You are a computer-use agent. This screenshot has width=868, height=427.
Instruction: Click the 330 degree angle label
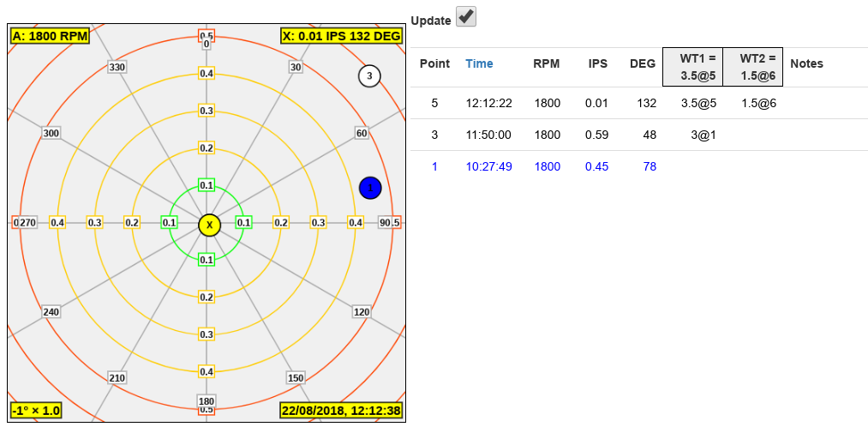pos(117,68)
